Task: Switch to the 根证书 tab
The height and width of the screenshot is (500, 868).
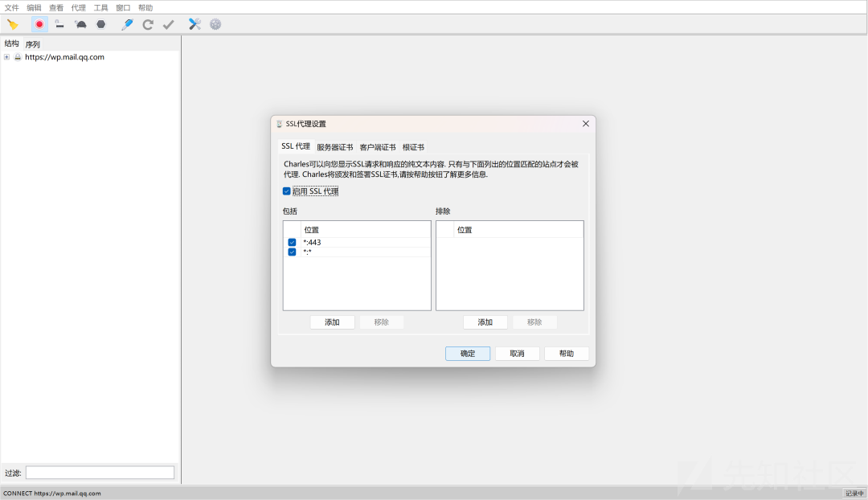Action: coord(413,147)
